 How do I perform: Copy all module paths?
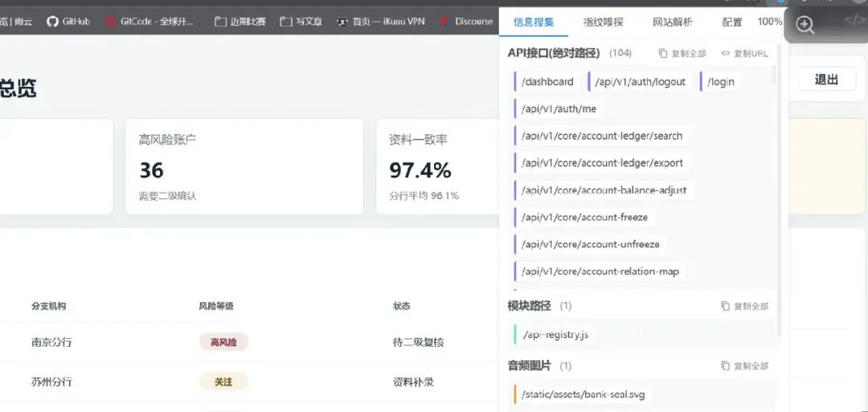pyautogui.click(x=744, y=306)
